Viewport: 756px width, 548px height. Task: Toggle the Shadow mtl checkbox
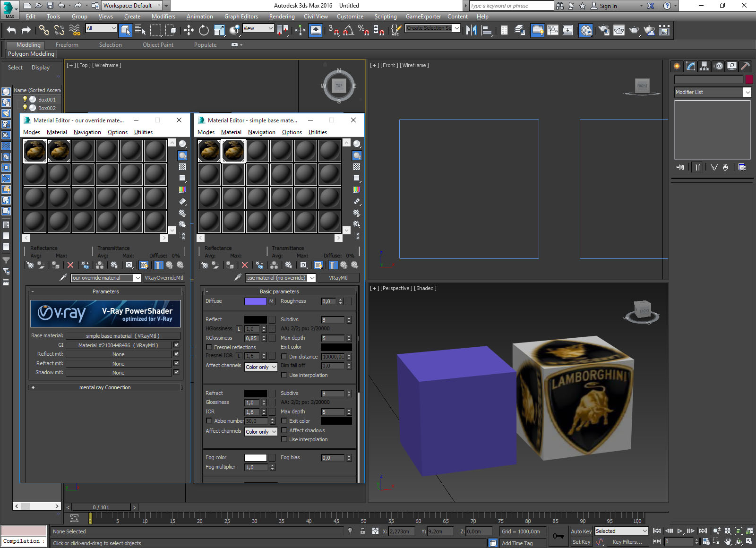pyautogui.click(x=176, y=372)
